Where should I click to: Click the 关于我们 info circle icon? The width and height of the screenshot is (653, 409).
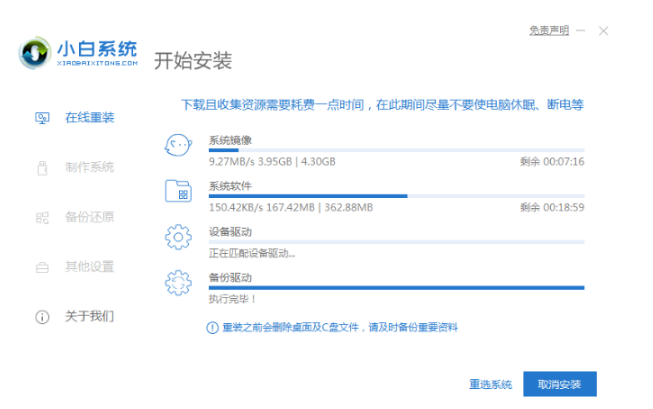(x=42, y=317)
